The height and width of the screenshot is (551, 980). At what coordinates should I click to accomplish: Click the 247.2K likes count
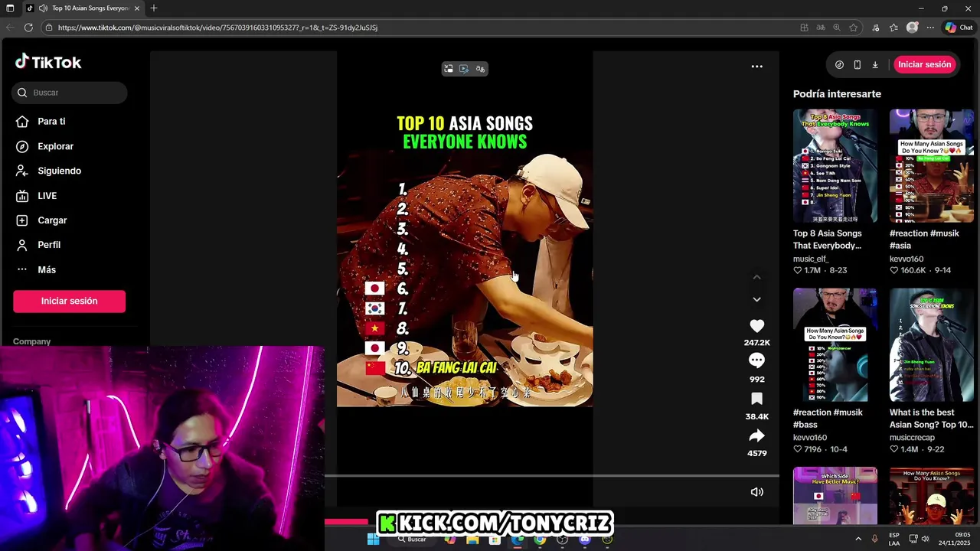coord(756,343)
